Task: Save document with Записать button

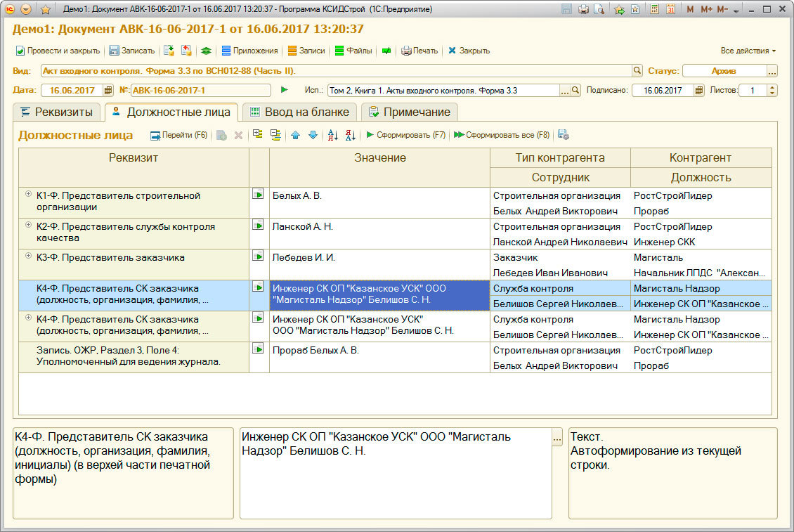Action: pyautogui.click(x=131, y=51)
